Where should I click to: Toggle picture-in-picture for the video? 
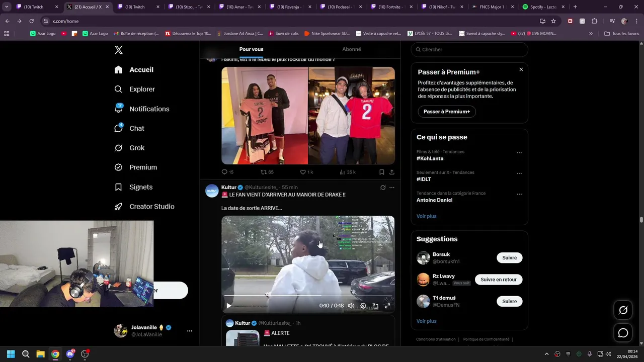375,306
